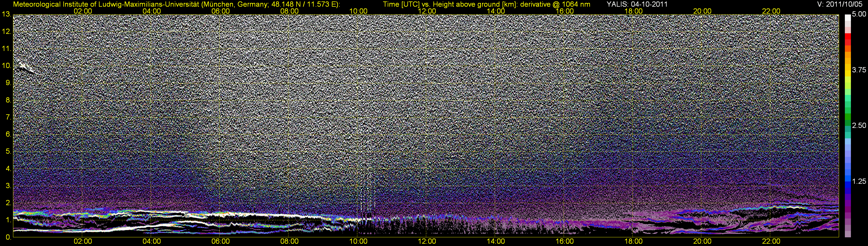The width and height of the screenshot is (868, 246).
Task: Click the 12 km height axis label
Action: pyautogui.click(x=6, y=32)
